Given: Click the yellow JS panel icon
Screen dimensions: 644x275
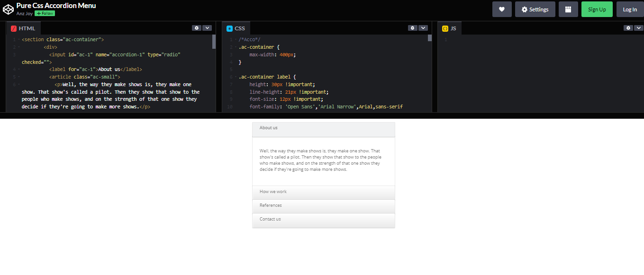Looking at the screenshot, I should [444, 28].
